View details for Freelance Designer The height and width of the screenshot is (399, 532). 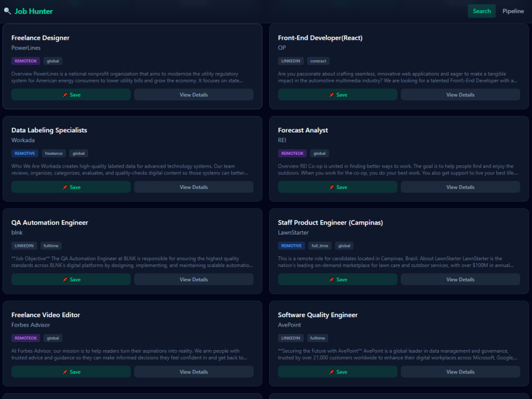coord(194,95)
